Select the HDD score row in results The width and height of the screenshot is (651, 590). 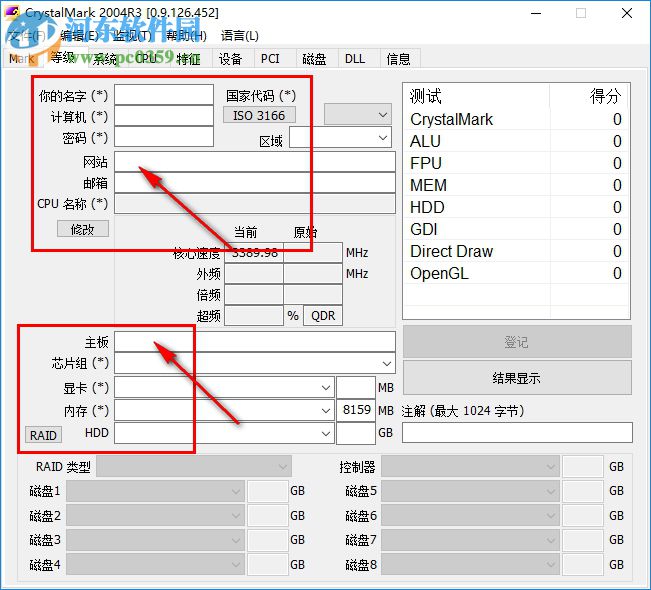coord(516,207)
